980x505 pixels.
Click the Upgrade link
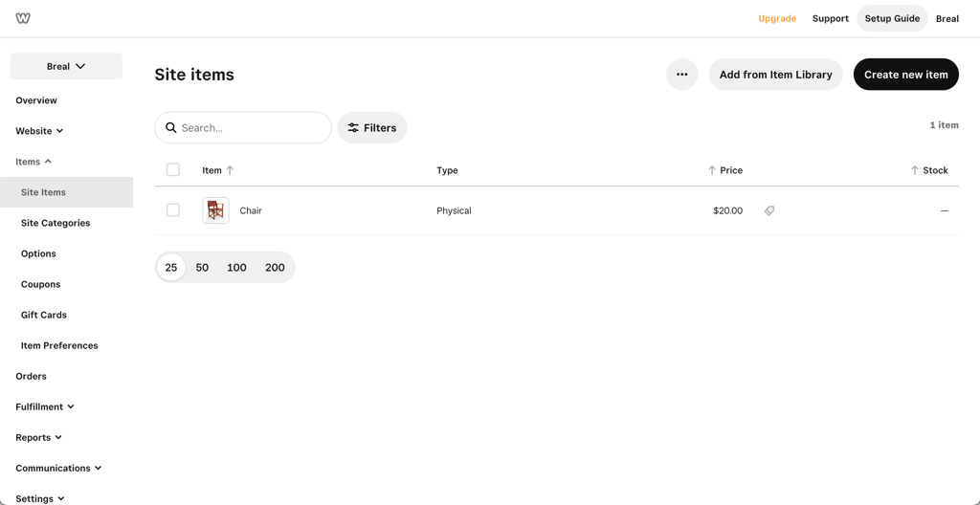point(777,19)
